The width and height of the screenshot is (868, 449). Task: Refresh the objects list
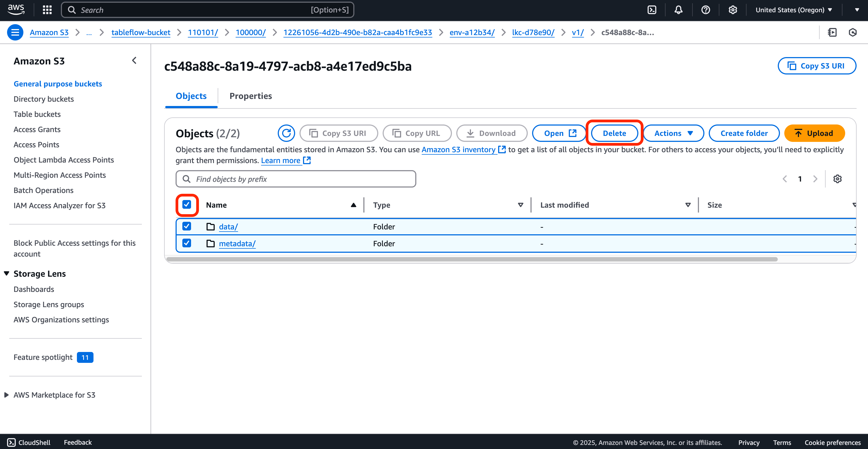pos(286,133)
